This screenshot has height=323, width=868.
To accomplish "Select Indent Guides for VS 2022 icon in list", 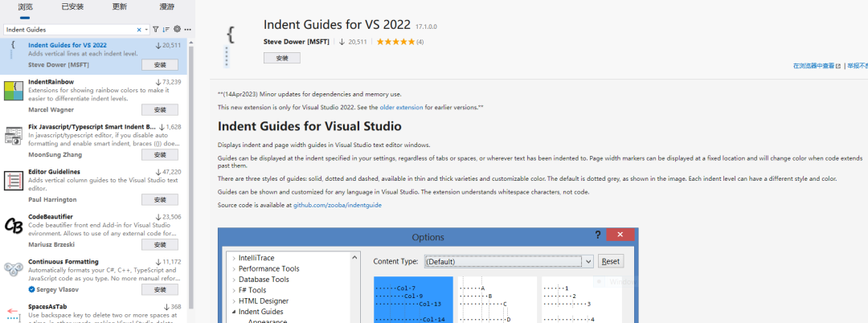I will click(x=12, y=51).
